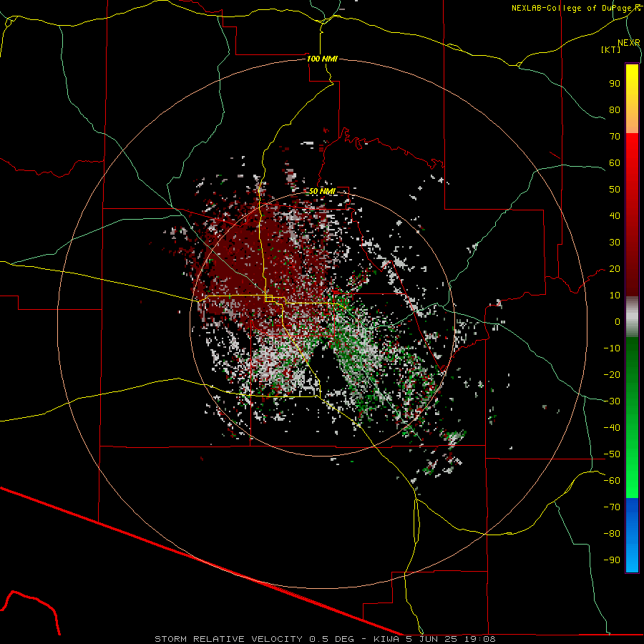Click the Storm Relative Velocity caption at bottom
Image resolution: width=644 pixels, height=644 pixels.
tap(325, 639)
